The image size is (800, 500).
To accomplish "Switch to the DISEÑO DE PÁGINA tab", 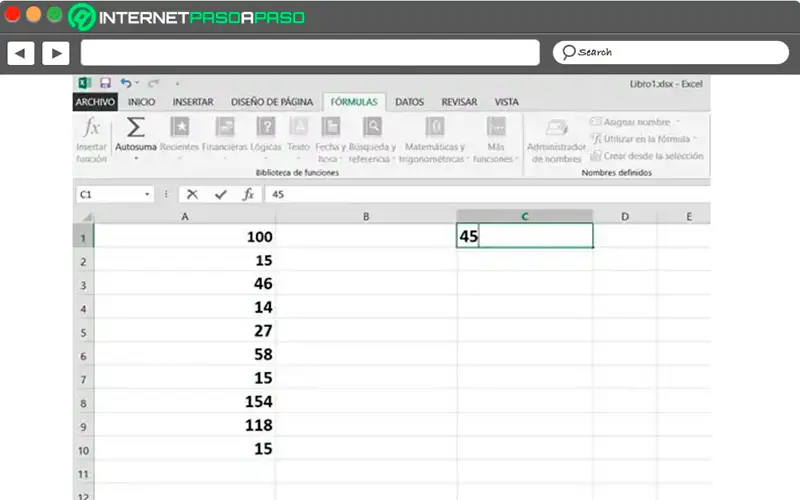I will (272, 102).
